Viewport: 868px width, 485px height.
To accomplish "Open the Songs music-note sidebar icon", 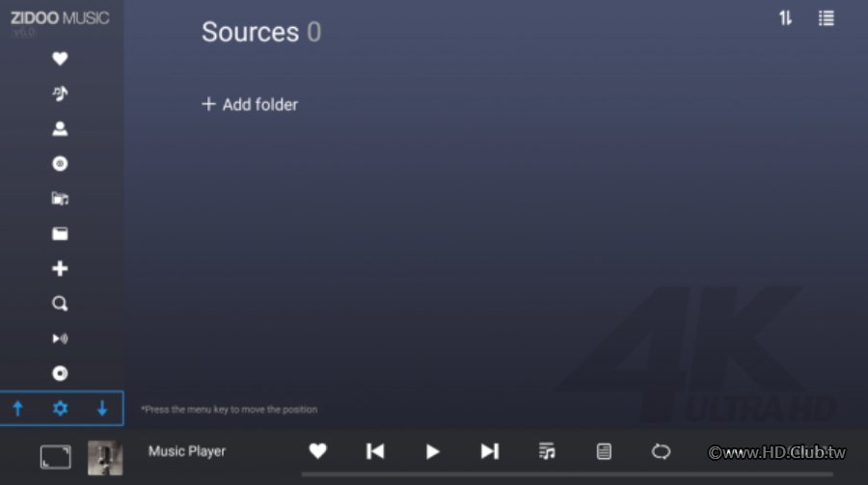I will pyautogui.click(x=60, y=94).
